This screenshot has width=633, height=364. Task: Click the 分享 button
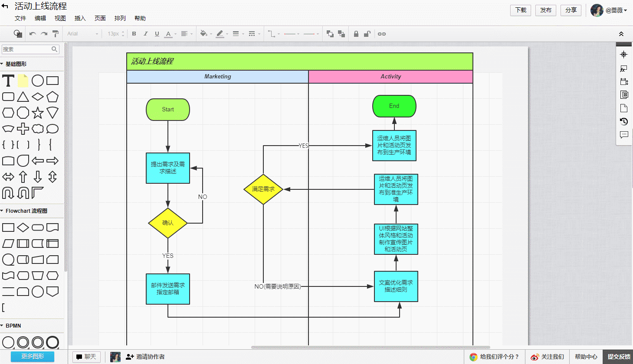point(571,10)
